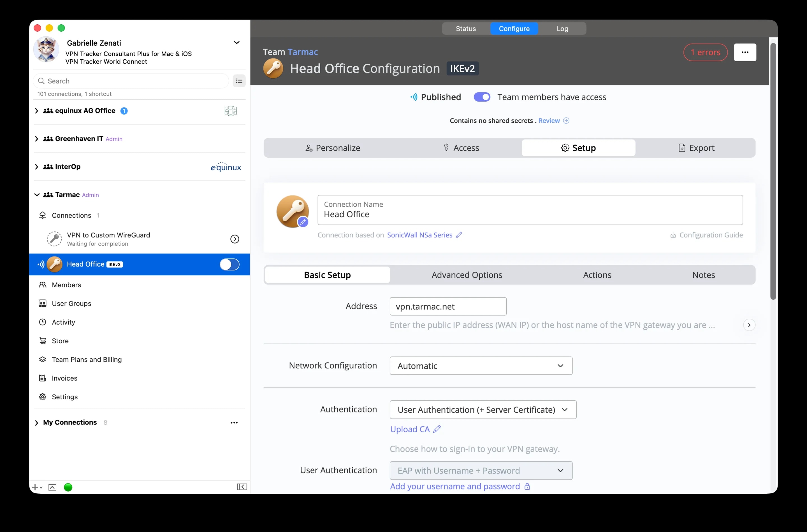Click the Connection Name field

(x=530, y=210)
